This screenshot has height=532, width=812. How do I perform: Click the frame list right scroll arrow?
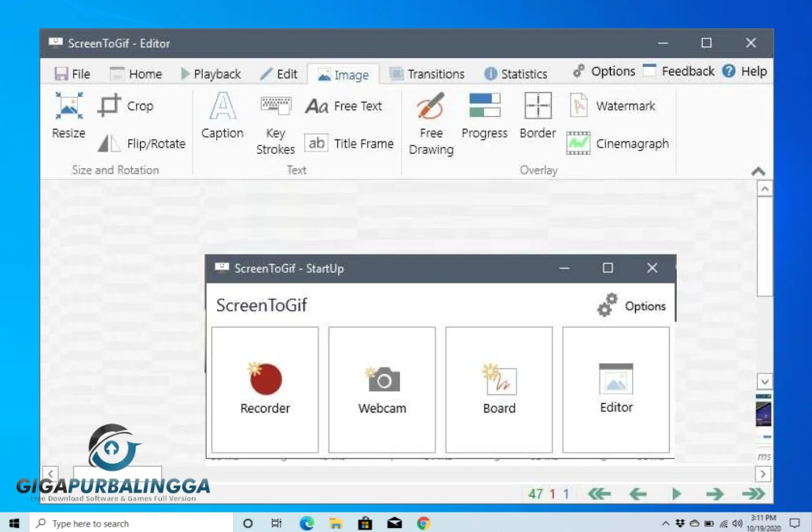click(763, 474)
